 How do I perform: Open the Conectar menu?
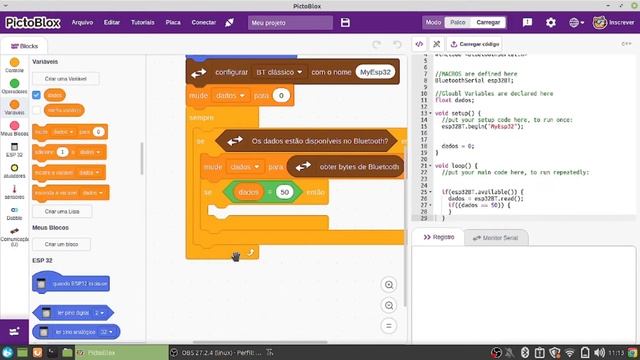(x=203, y=22)
